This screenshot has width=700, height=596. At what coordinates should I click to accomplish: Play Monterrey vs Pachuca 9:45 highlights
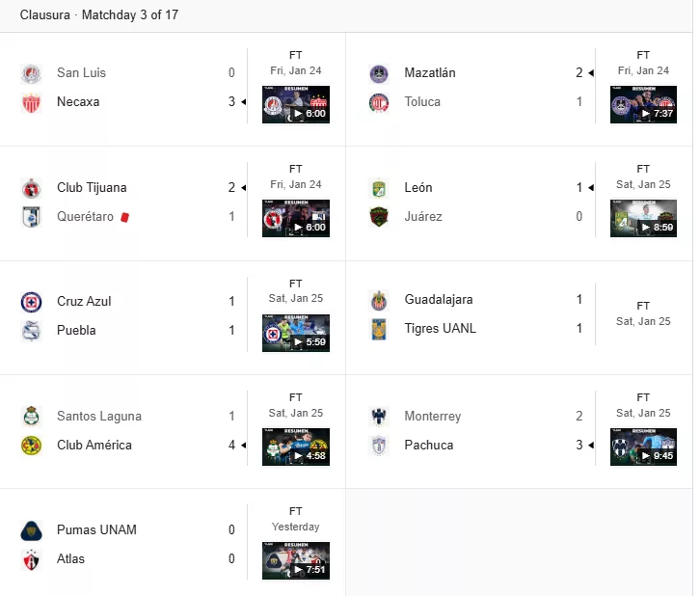tap(643, 447)
